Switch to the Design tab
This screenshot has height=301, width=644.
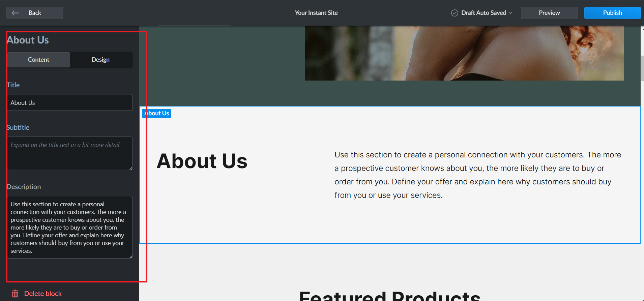tap(101, 60)
